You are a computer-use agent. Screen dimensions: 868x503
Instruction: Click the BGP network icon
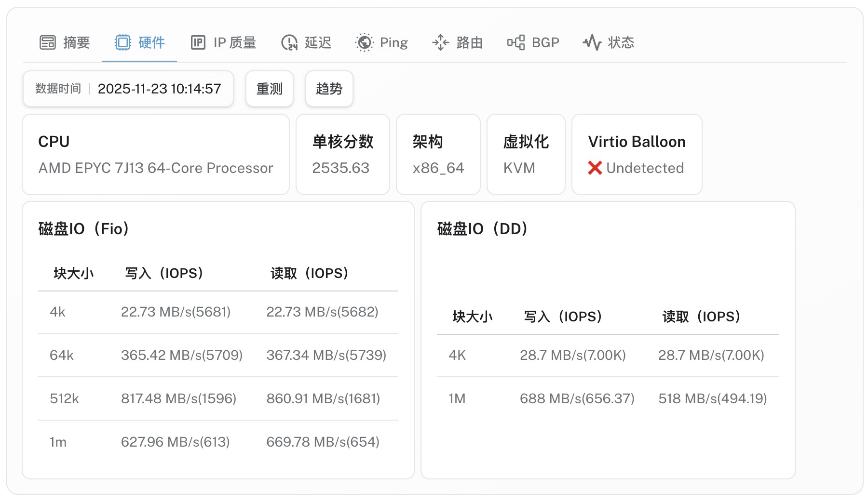tap(515, 43)
